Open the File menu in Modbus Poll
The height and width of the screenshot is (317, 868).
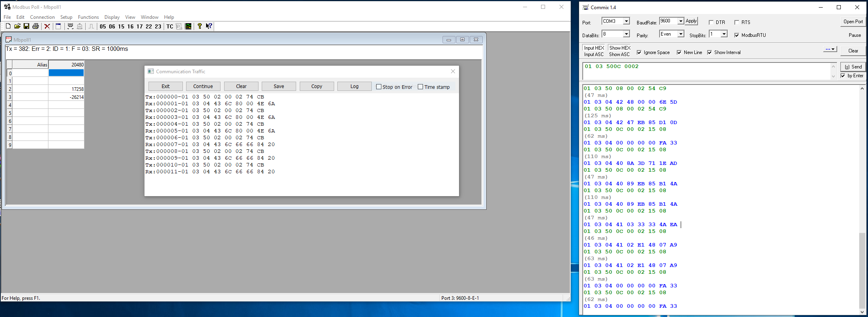7,17
